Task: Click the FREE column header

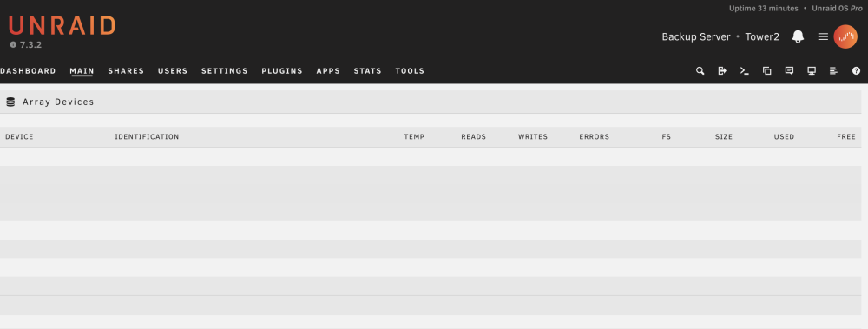Action: click(x=845, y=137)
